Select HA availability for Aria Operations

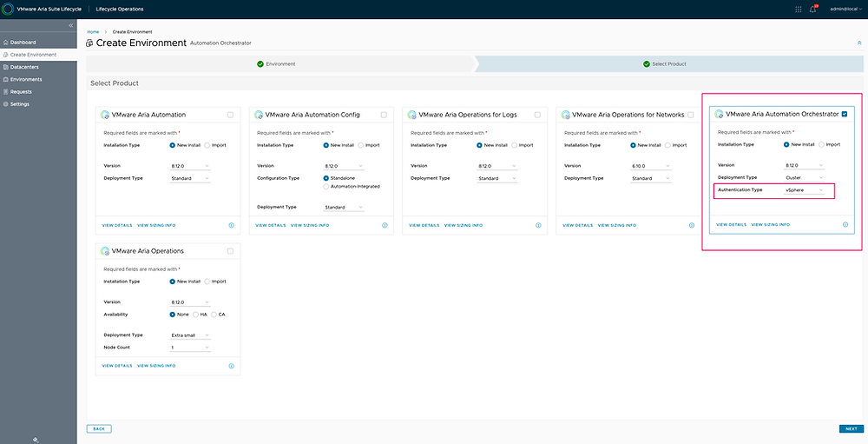(x=196, y=314)
